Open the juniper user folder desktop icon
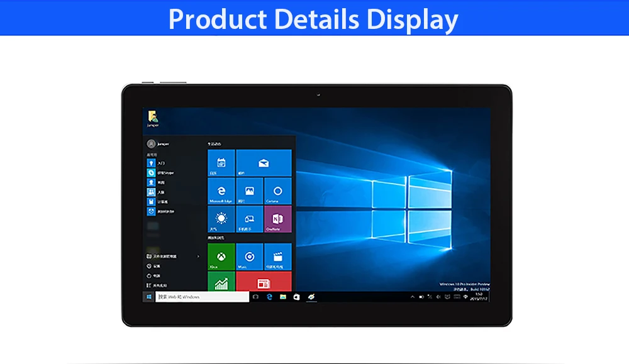 click(153, 119)
